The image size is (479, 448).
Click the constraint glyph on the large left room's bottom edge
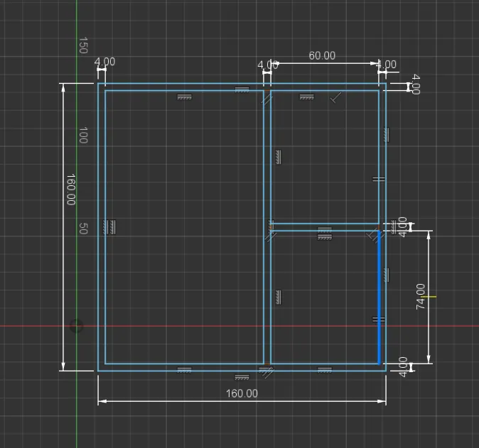[x=184, y=370]
